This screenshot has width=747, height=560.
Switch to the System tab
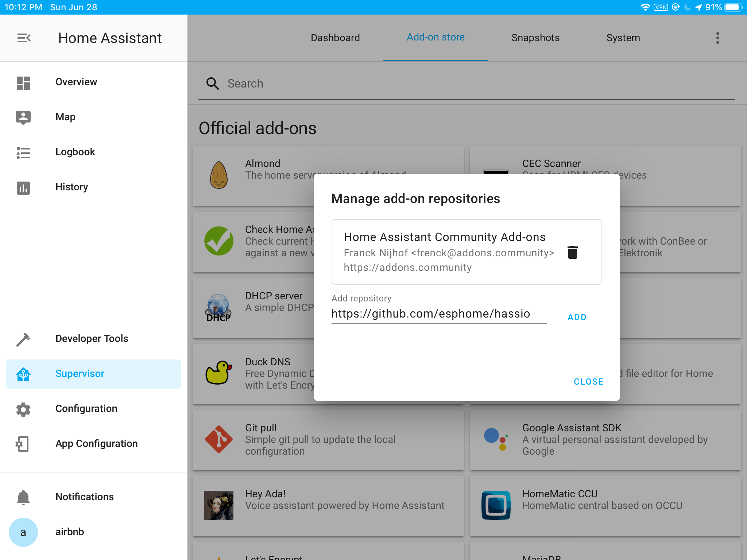pyautogui.click(x=623, y=38)
